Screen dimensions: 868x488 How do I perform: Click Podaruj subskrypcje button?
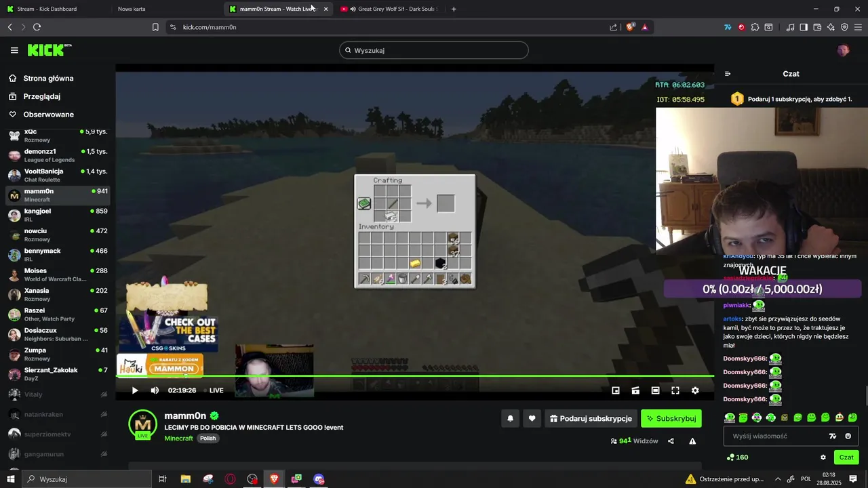coord(591,419)
